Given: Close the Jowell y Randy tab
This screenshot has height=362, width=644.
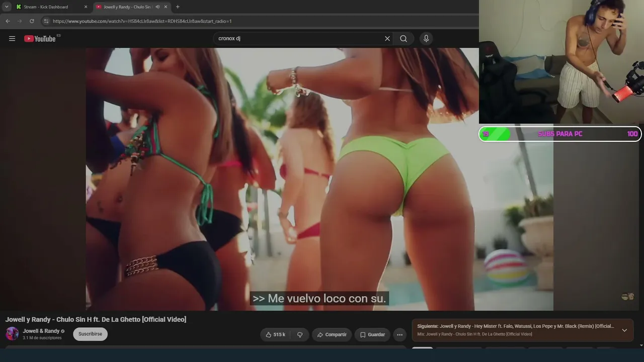Looking at the screenshot, I should (166, 7).
